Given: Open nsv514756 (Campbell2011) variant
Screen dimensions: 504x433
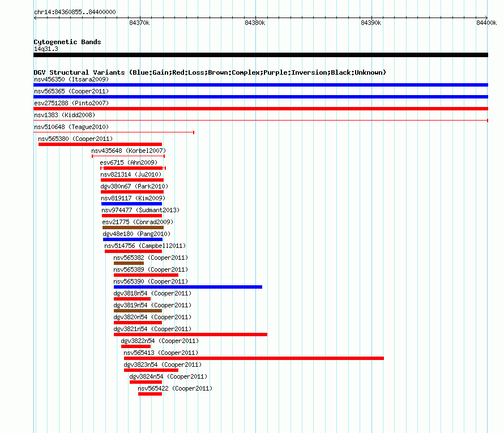Looking at the screenshot, I should point(145,246).
